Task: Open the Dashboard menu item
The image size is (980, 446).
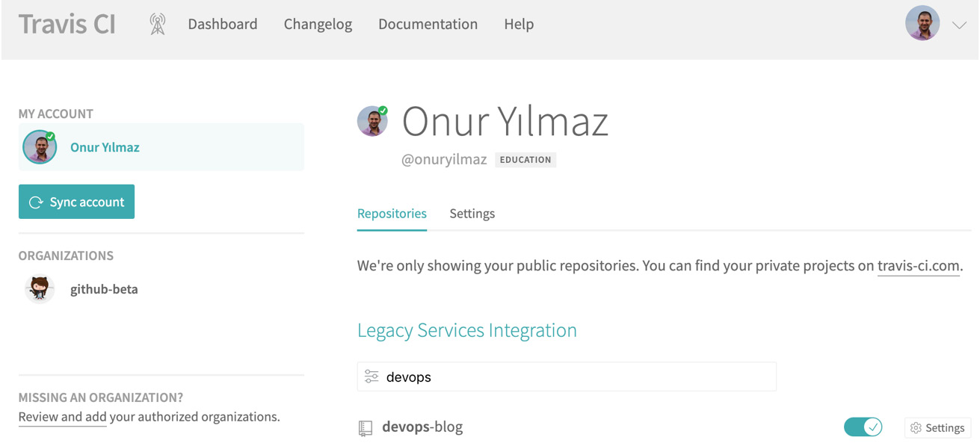Action: (223, 25)
